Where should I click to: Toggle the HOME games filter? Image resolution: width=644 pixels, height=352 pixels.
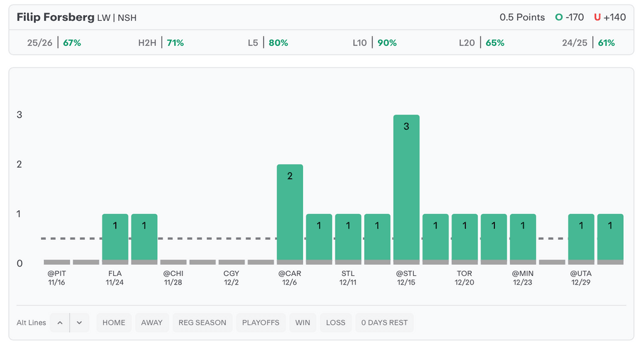pyautogui.click(x=114, y=322)
